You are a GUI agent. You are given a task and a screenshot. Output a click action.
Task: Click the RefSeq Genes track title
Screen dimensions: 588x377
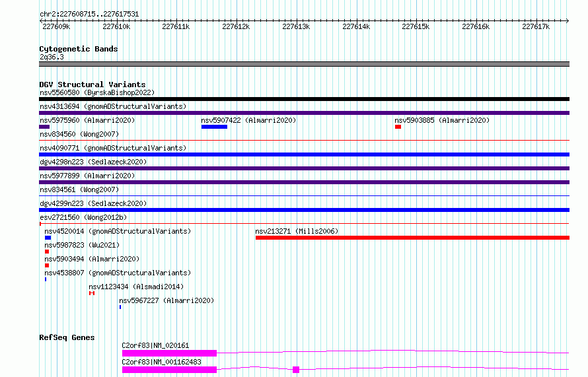pos(67,337)
